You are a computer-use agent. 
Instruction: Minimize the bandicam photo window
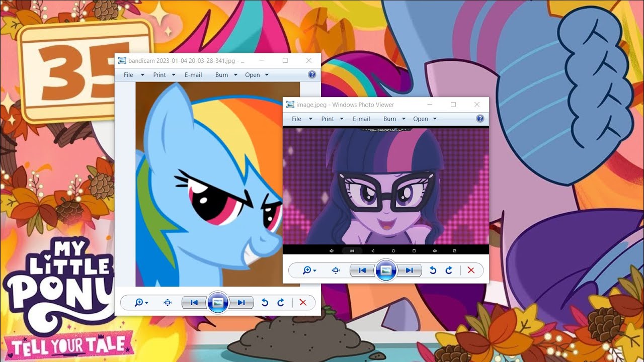pyautogui.click(x=262, y=60)
